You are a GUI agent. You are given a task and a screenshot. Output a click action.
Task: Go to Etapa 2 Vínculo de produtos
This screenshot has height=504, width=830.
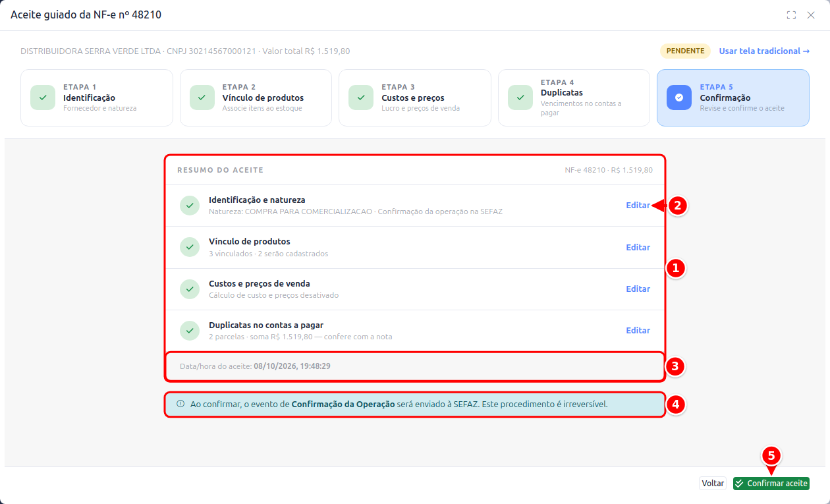[256, 98]
